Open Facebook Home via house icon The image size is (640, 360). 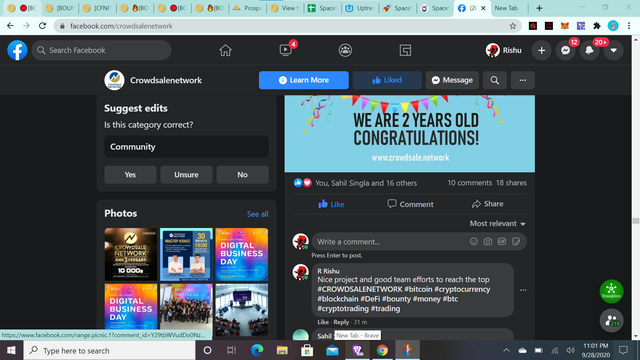click(225, 50)
